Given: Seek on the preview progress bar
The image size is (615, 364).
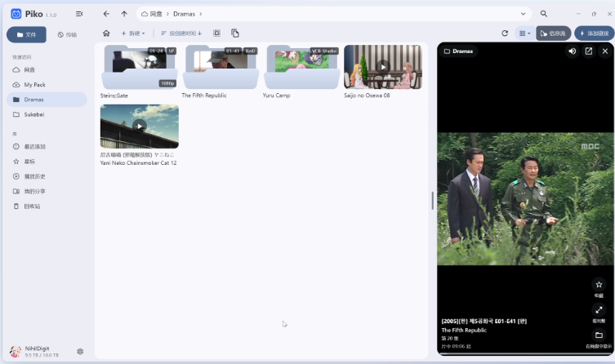Looking at the screenshot, I should click(x=526, y=354).
